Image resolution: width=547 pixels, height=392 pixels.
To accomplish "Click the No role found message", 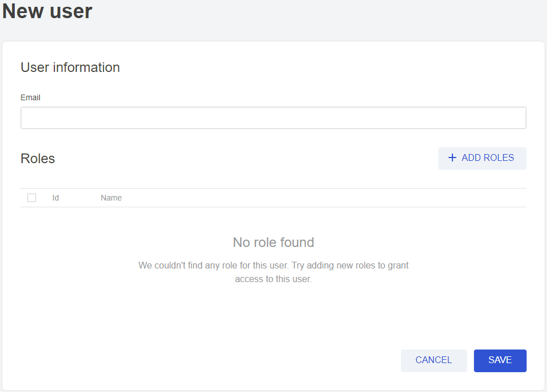I will [273, 242].
